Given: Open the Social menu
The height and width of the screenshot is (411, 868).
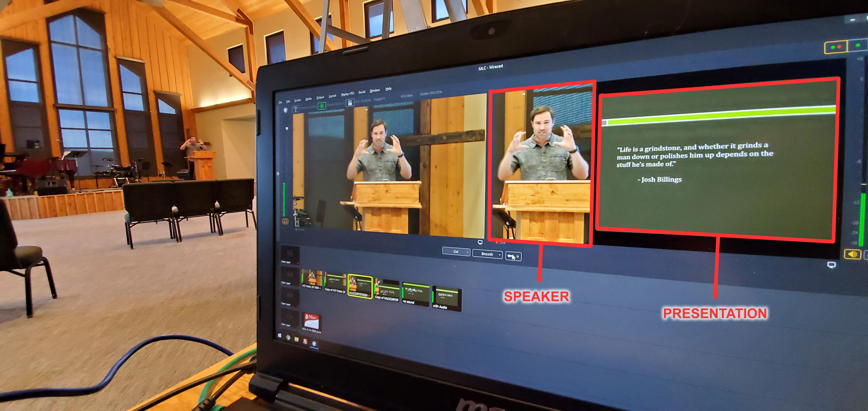Looking at the screenshot, I should [x=362, y=92].
